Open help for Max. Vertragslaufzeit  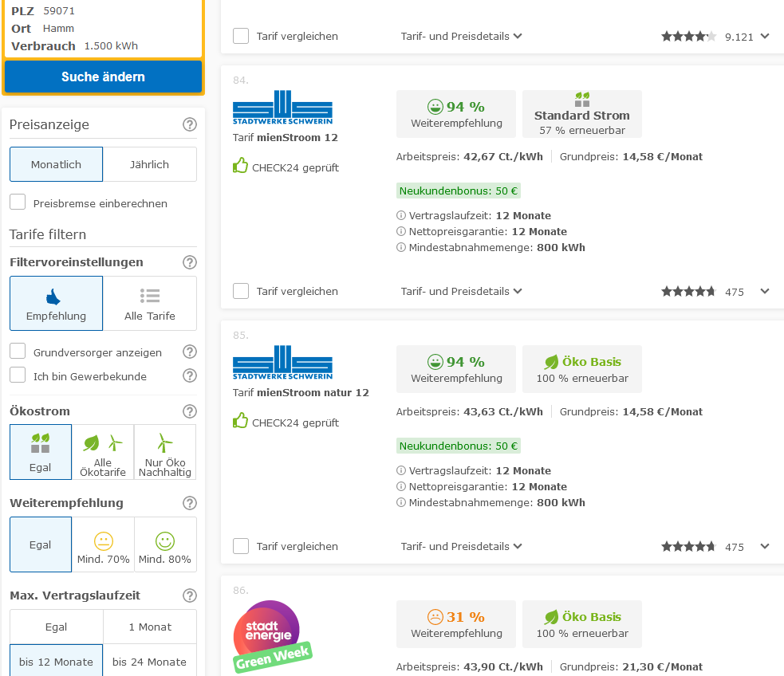[190, 595]
